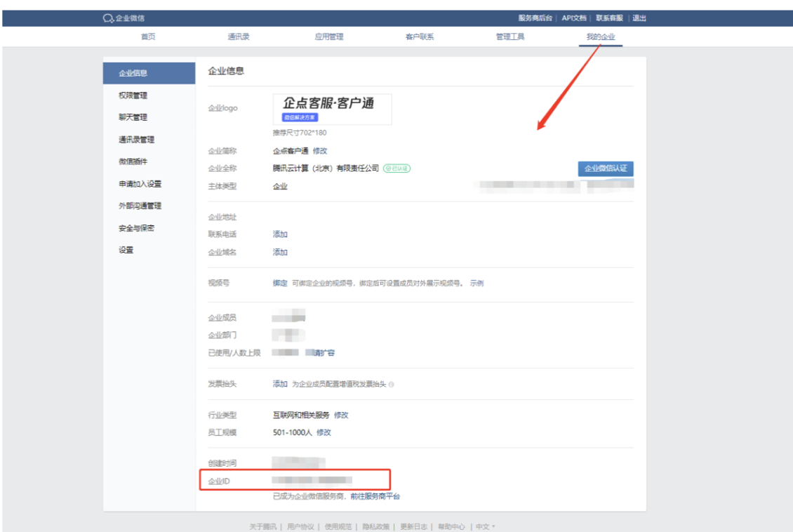Click the 企业部门 field label
793x532 pixels.
tap(222, 335)
